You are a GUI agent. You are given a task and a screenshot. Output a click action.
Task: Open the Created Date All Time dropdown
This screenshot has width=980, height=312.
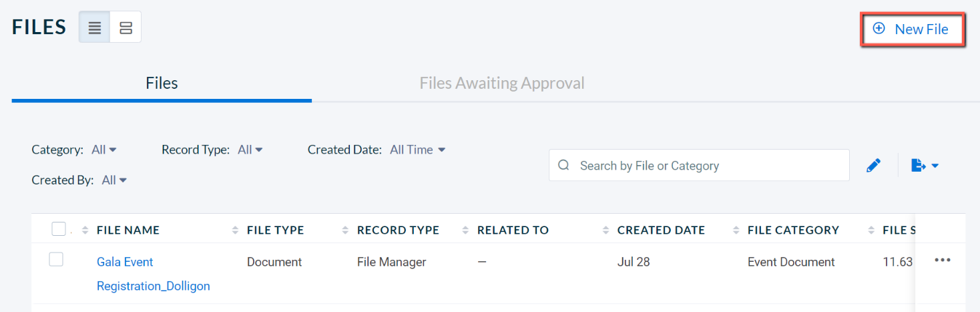tap(418, 150)
